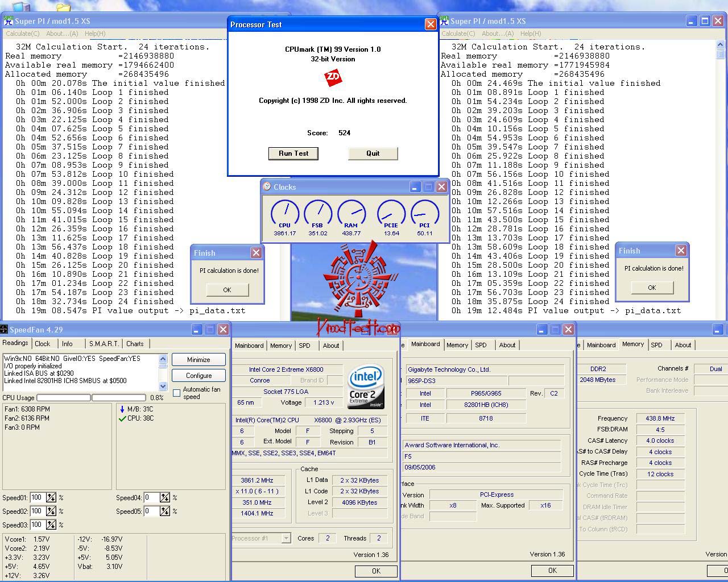The height and width of the screenshot is (582, 728).
Task: Click the PCIE gauge in Clocks window
Action: point(391,213)
